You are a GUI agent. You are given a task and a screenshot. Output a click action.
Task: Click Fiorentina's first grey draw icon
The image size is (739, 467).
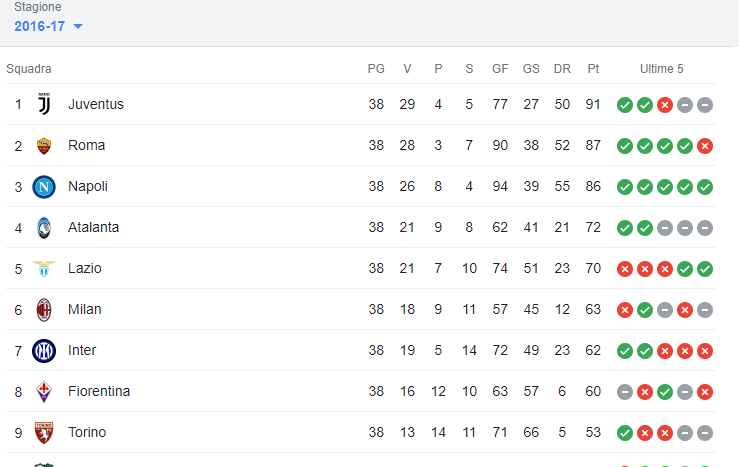(624, 392)
